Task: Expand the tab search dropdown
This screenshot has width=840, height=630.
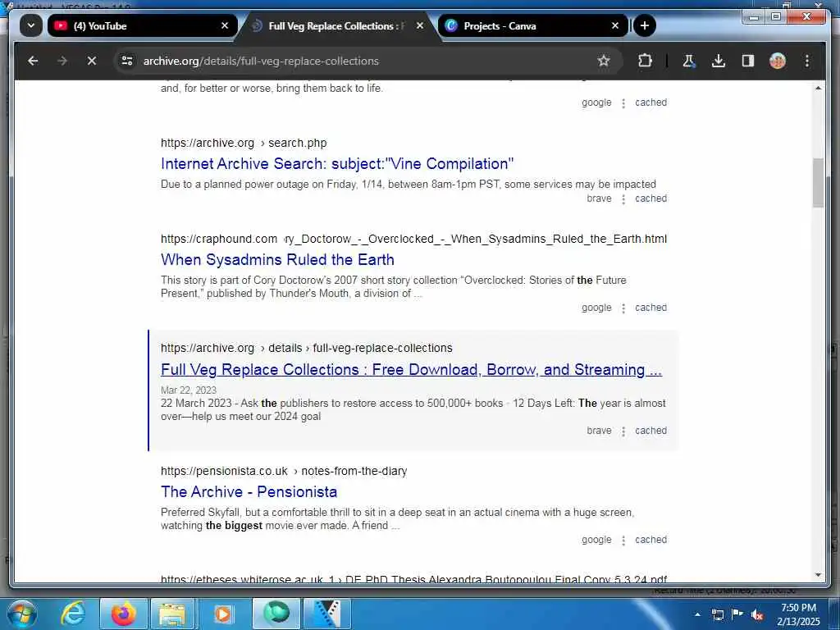Action: click(31, 25)
